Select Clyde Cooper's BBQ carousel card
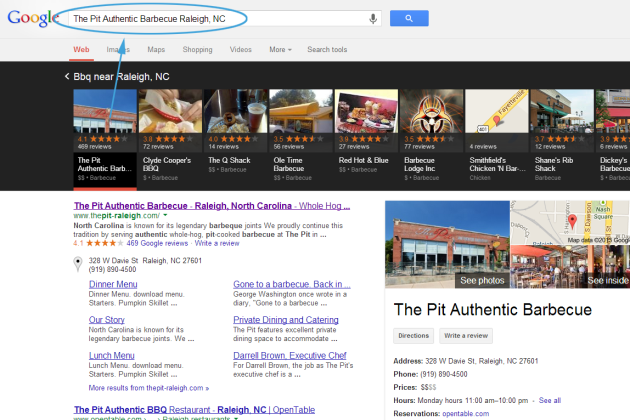630x420 pixels. point(170,139)
